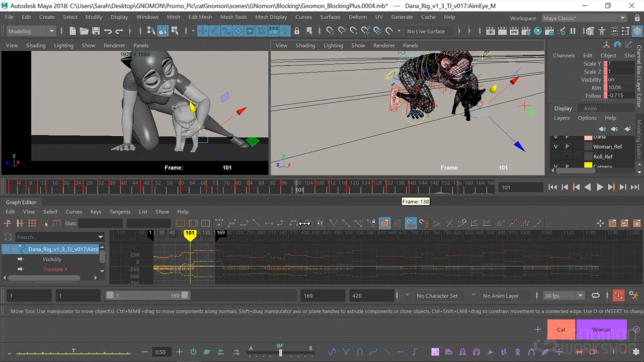Image resolution: width=644 pixels, height=362 pixels.
Task: Click the Aim value field in Channel Box
Action: (x=620, y=87)
